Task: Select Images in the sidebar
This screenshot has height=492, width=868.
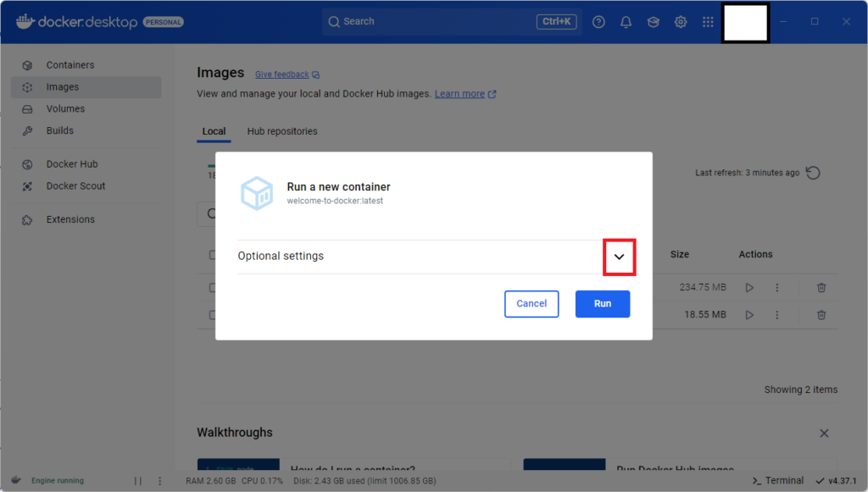Action: [86, 86]
